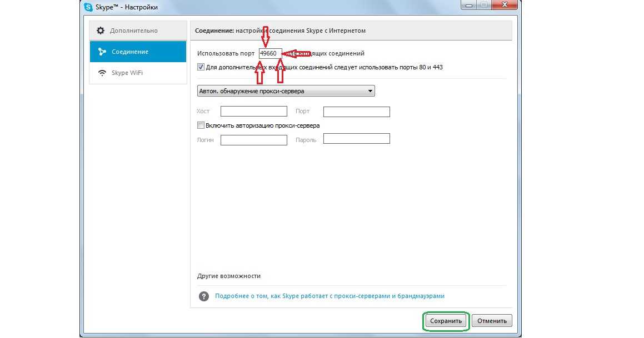Open the link about proxies and firewalls
644x338 pixels.
pyautogui.click(x=330, y=296)
